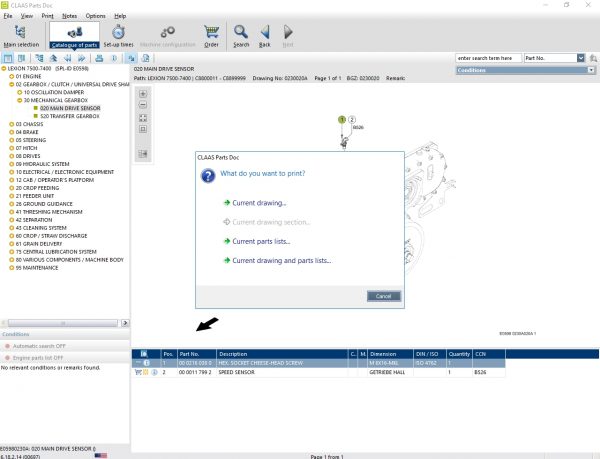
Task: Expand 01 ENGINE node
Action: coord(11,76)
